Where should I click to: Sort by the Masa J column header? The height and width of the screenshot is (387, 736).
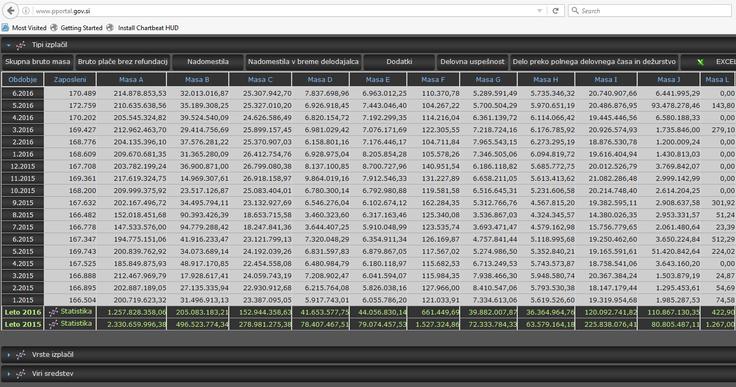coord(669,80)
